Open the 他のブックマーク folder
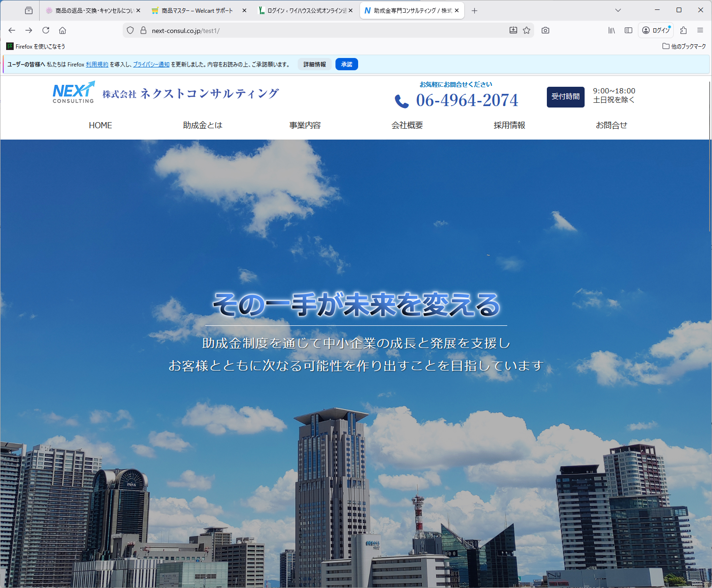The width and height of the screenshot is (712, 588). coord(684,46)
